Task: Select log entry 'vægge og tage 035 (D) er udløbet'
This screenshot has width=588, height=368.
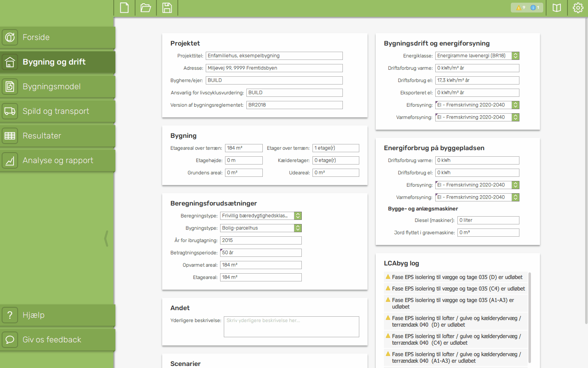Action: click(456, 277)
